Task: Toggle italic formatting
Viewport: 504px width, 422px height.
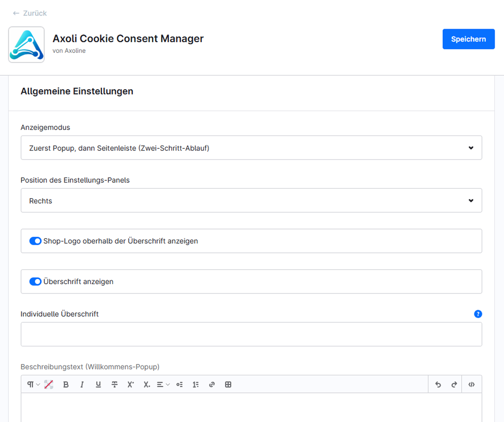Action: [x=82, y=385]
